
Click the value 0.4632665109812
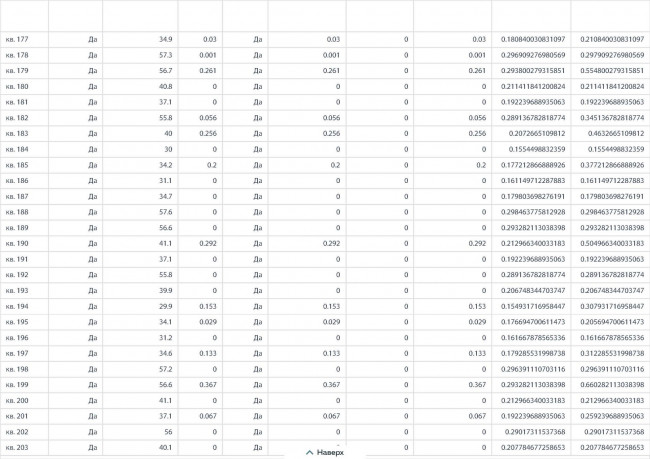tap(616, 134)
